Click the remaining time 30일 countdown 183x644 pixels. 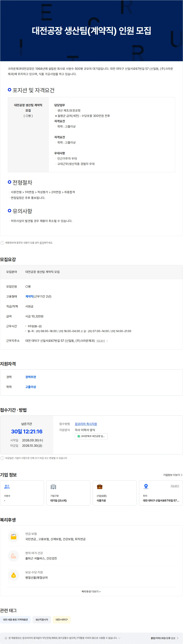click(27, 431)
